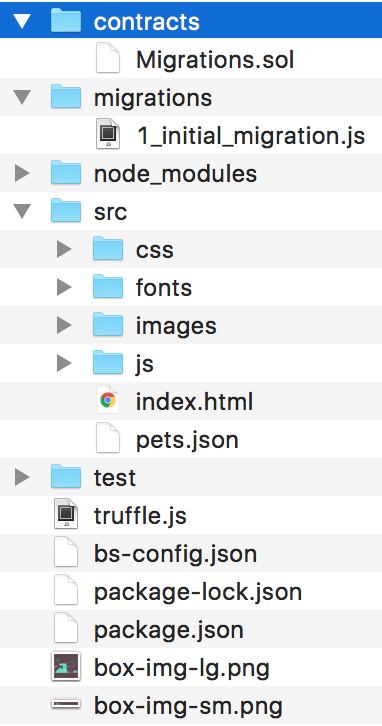Click the truffle.js script icon
Screen dimensions: 382x726
[66, 514]
